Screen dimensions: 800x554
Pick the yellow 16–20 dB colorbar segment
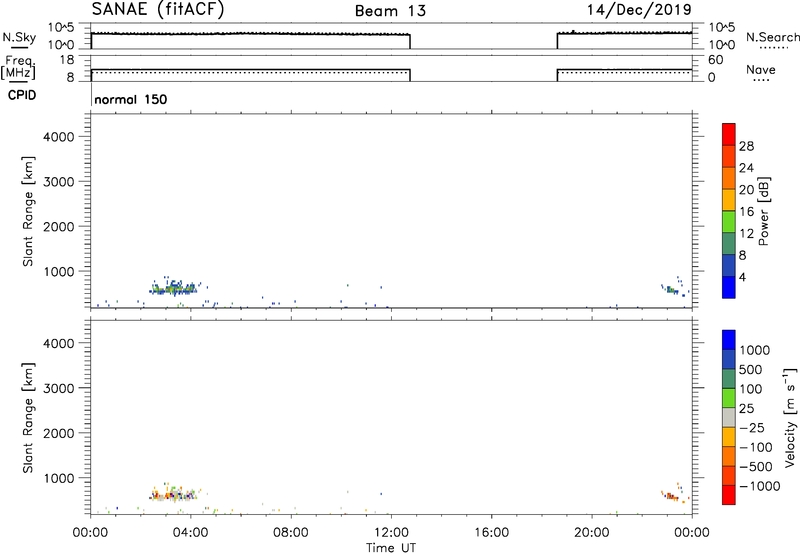pyautogui.click(x=729, y=199)
